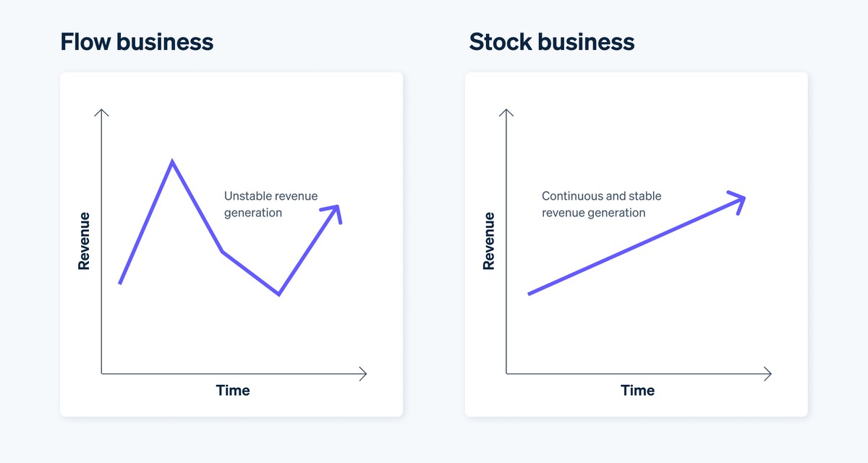Select the "Stock business" heading
The image size is (868, 463).
[551, 42]
